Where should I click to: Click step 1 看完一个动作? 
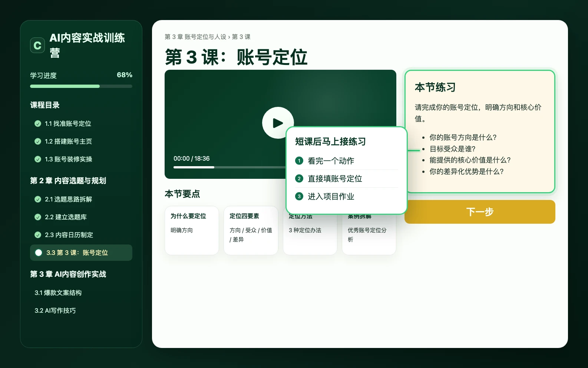(x=346, y=161)
